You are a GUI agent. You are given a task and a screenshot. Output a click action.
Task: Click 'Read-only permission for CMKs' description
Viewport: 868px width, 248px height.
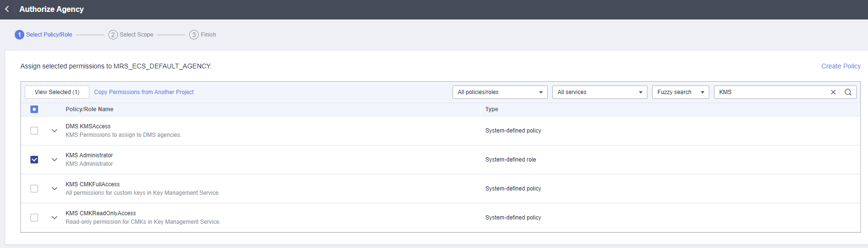143,222
